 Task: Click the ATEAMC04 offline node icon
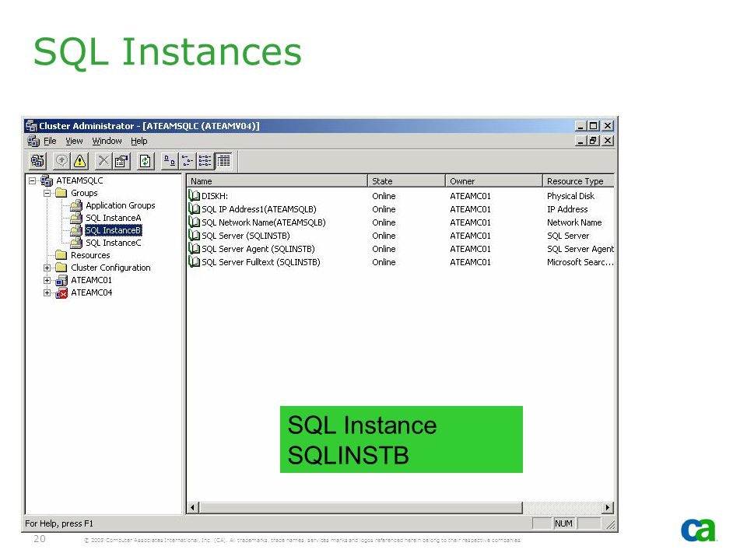click(61, 293)
